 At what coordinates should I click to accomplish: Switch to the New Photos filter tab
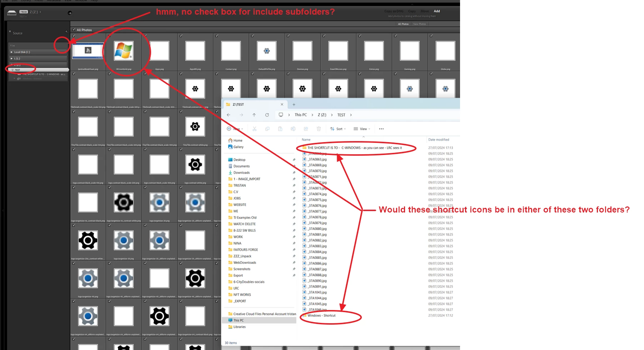[x=419, y=24]
